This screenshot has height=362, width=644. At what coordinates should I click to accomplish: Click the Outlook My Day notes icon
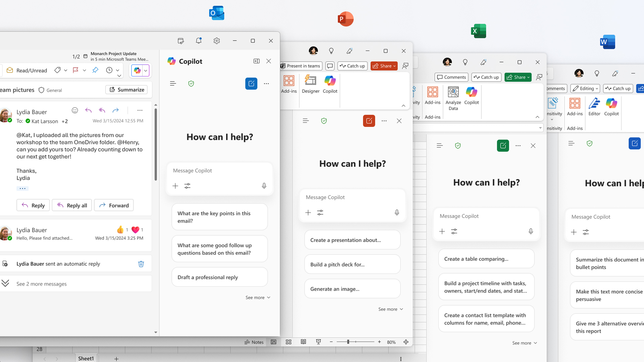click(x=181, y=41)
